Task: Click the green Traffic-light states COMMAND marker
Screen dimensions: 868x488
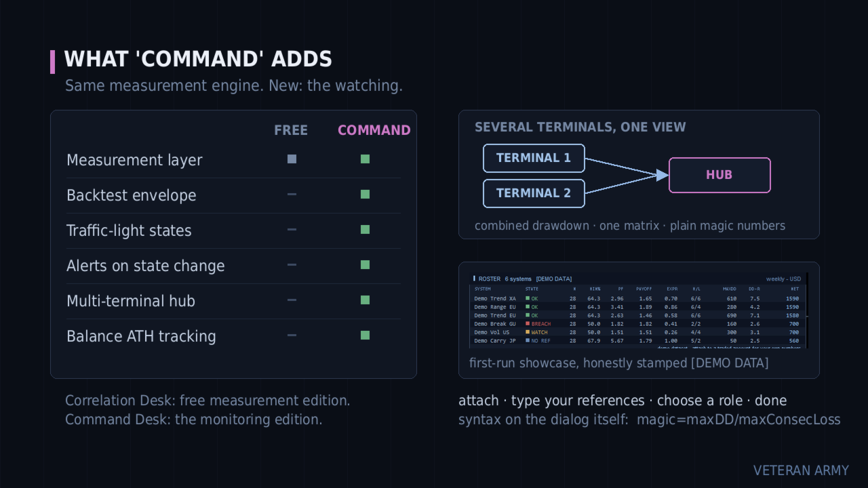Action: pos(365,230)
